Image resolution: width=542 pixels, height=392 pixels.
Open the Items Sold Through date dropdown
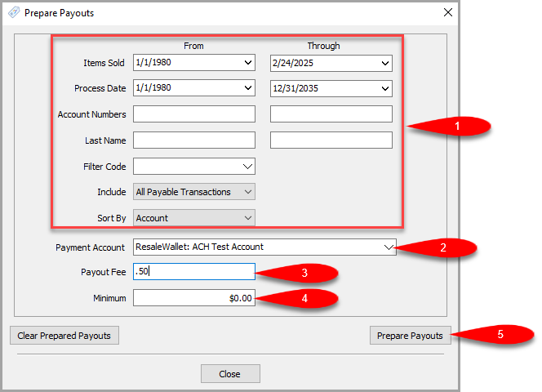(x=385, y=64)
